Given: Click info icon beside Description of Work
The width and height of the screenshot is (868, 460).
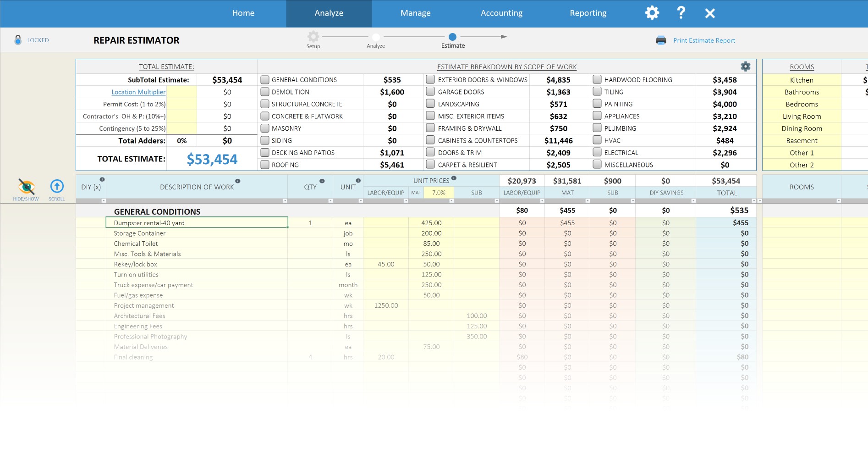Looking at the screenshot, I should 238,181.
